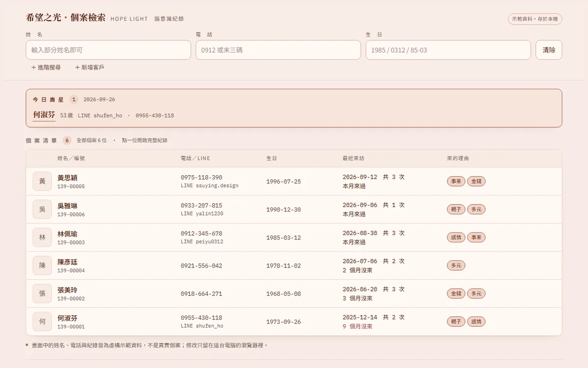Click the case ID 139-00004
Screen dimensions: 588x368
point(71,270)
